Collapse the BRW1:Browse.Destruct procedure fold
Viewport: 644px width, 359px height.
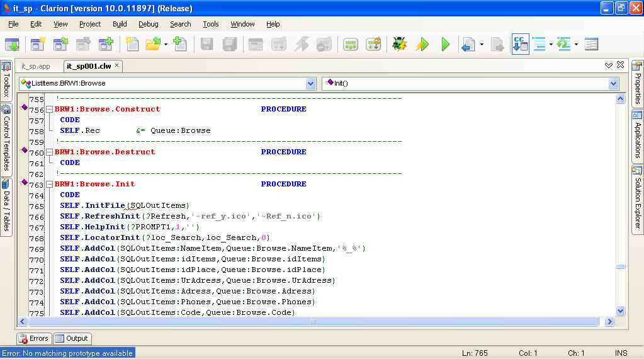tap(49, 152)
